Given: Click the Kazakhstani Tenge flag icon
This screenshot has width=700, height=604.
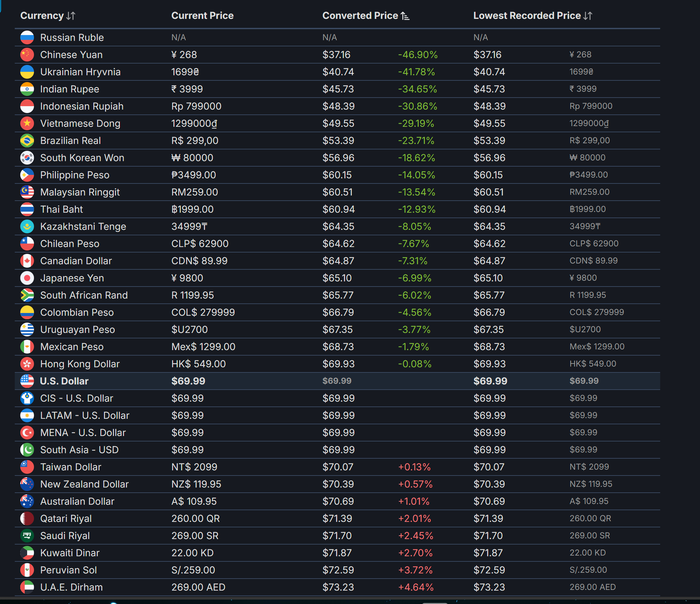Looking at the screenshot, I should pos(27,226).
